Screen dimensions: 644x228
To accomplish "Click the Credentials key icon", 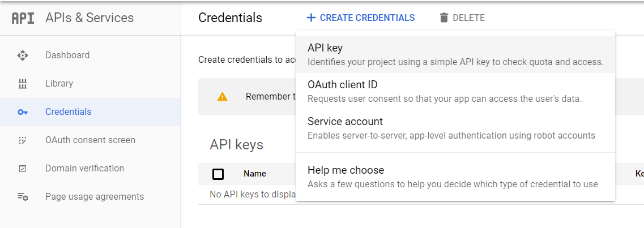I will click(x=23, y=112).
